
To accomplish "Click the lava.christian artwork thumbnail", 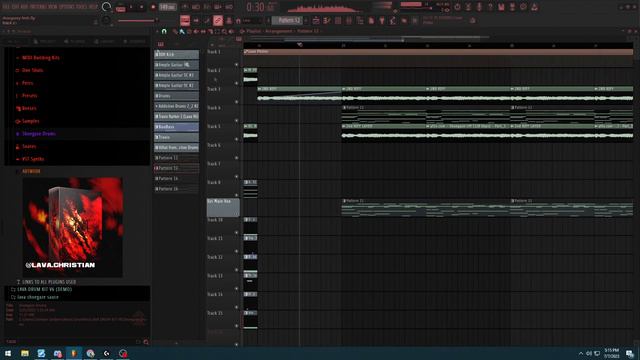I will (73, 227).
